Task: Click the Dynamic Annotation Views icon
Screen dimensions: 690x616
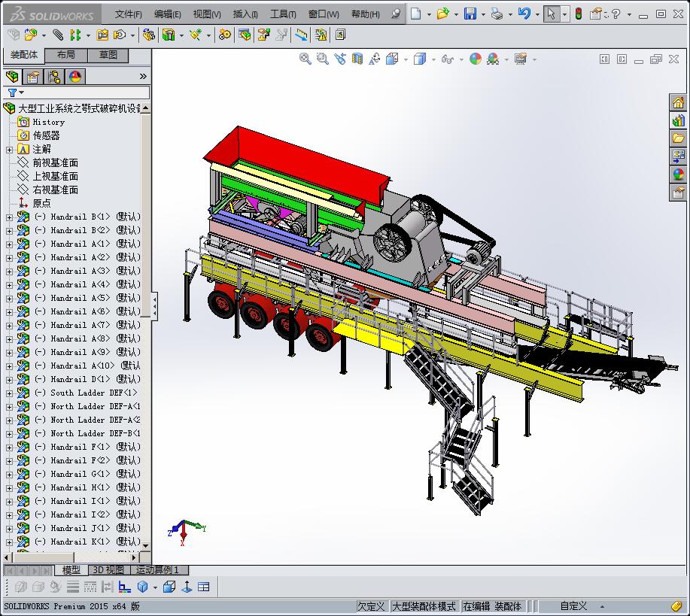Action: tap(375, 59)
